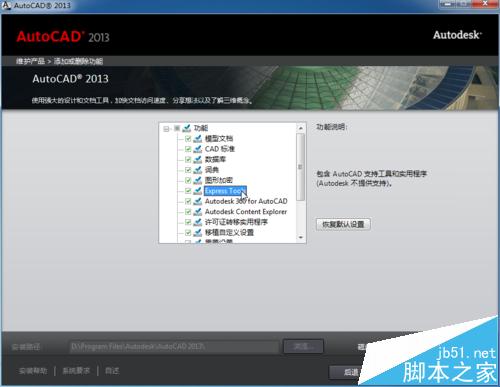Screen dimensions: 500x387
Task: Select Autodesk 360 for AutoCAD row label
Action: [x=246, y=201]
